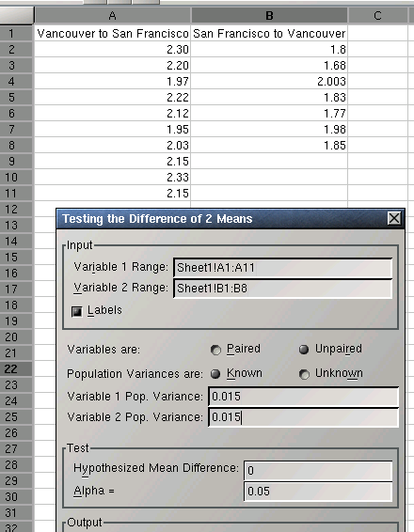The height and width of the screenshot is (532, 414).
Task: Click the Alpha value field
Action: pyautogui.click(x=318, y=491)
